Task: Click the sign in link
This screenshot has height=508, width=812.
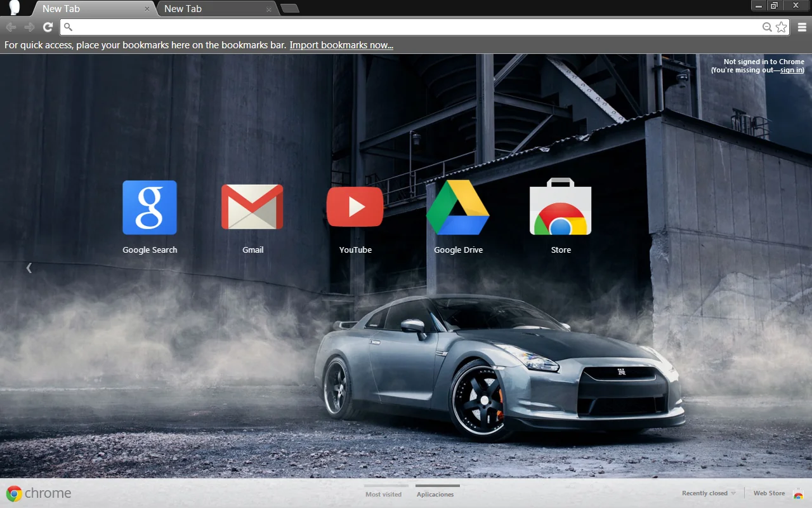Action: 791,70
